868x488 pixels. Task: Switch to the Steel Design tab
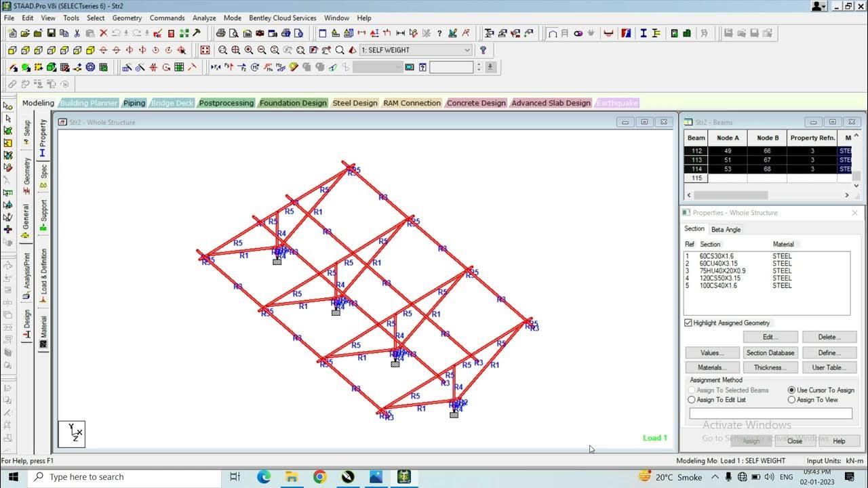click(x=355, y=103)
